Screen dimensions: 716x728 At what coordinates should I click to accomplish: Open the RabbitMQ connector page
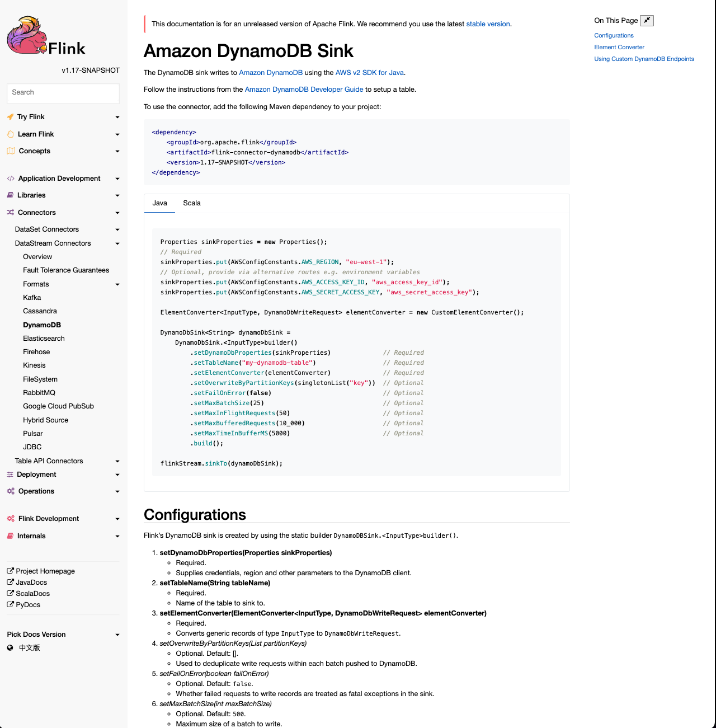click(x=39, y=393)
